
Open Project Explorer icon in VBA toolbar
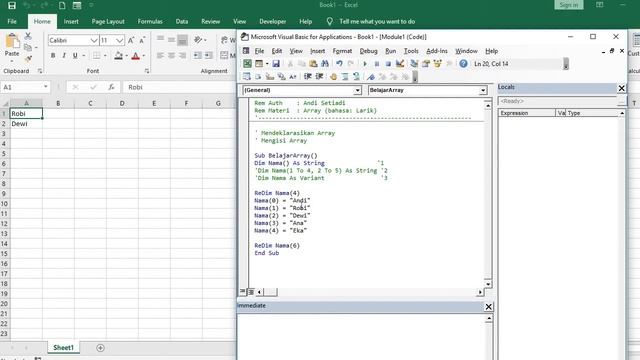414,64
